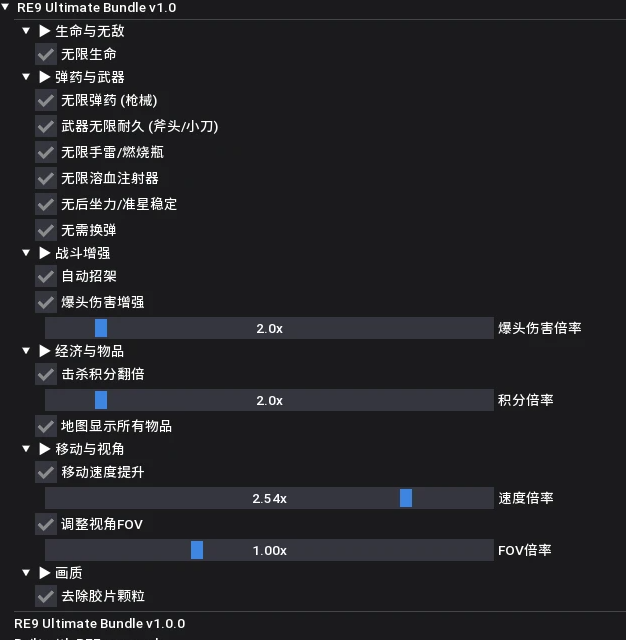The image size is (626, 640).
Task: Toggle 无限弹药 (枪械) checkbox
Action: 46,100
